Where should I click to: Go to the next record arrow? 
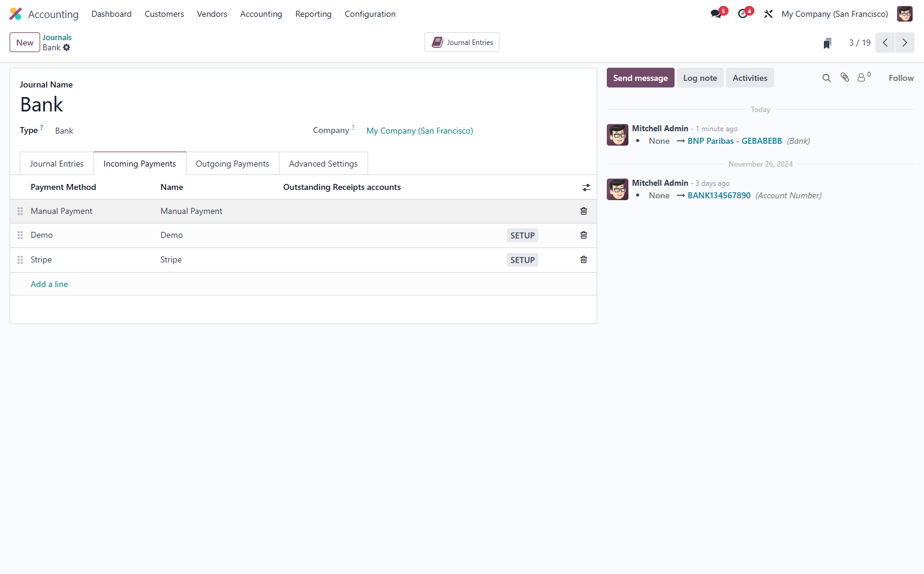coord(905,43)
